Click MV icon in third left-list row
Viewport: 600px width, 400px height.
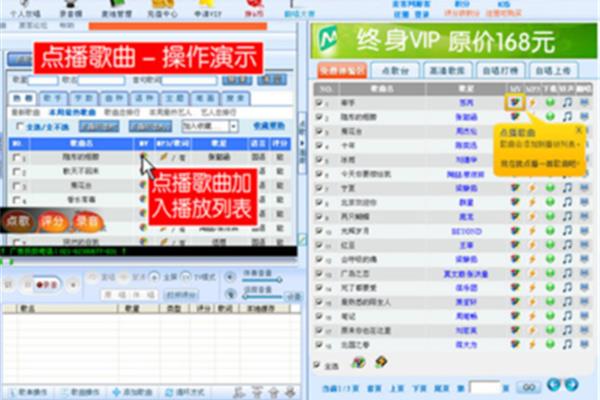[143, 185]
